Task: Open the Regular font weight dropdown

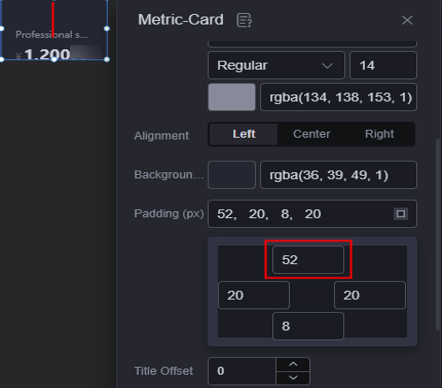Action: (276, 65)
